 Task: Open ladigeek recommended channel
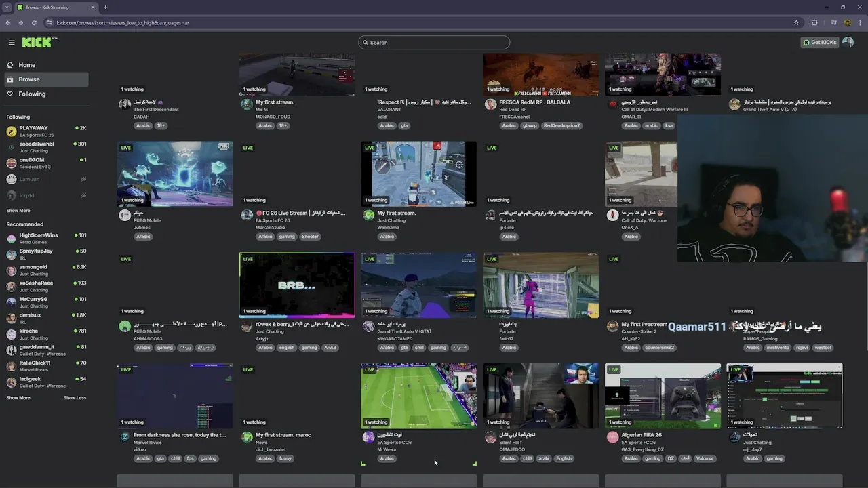46,382
